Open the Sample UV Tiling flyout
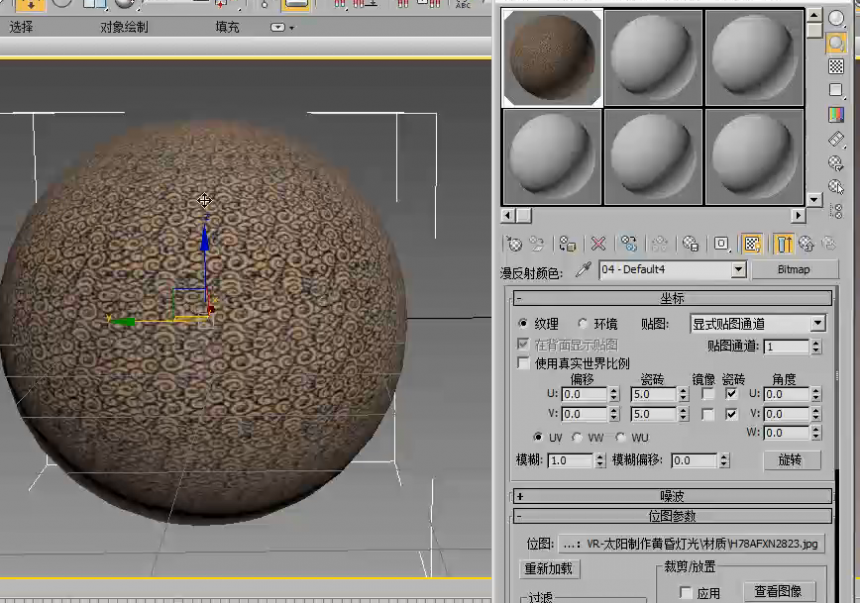Image resolution: width=860 pixels, height=603 pixels. [x=836, y=90]
